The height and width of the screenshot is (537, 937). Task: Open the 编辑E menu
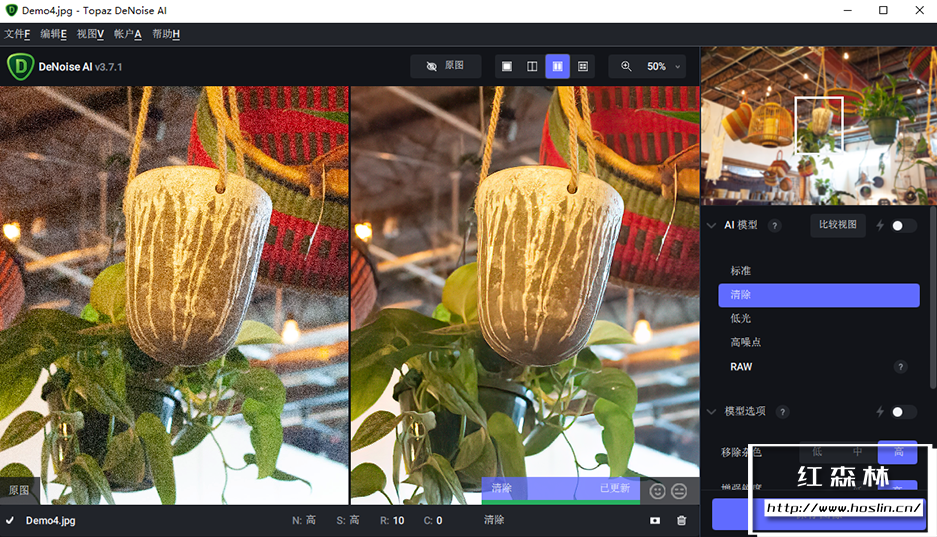tap(53, 34)
